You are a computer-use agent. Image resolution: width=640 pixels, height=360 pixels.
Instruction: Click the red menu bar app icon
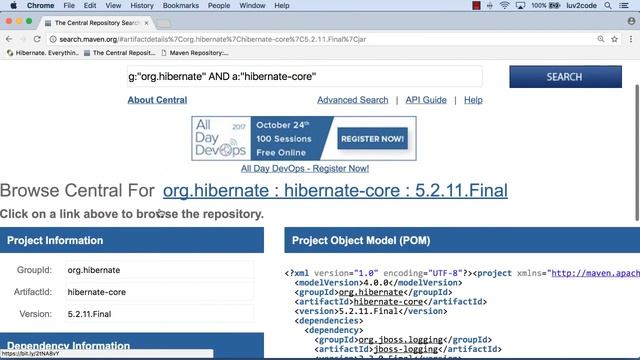(476, 5)
